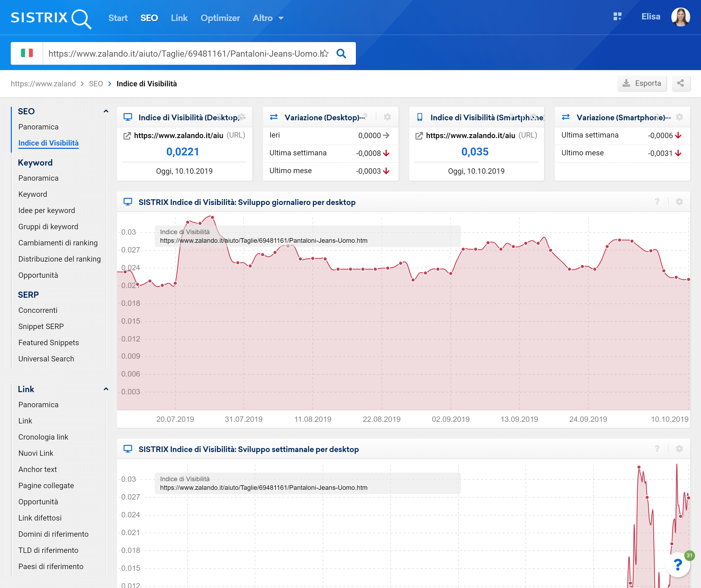Click Elisa's profile avatar picture
This screenshot has width=701, height=588.
[680, 17]
